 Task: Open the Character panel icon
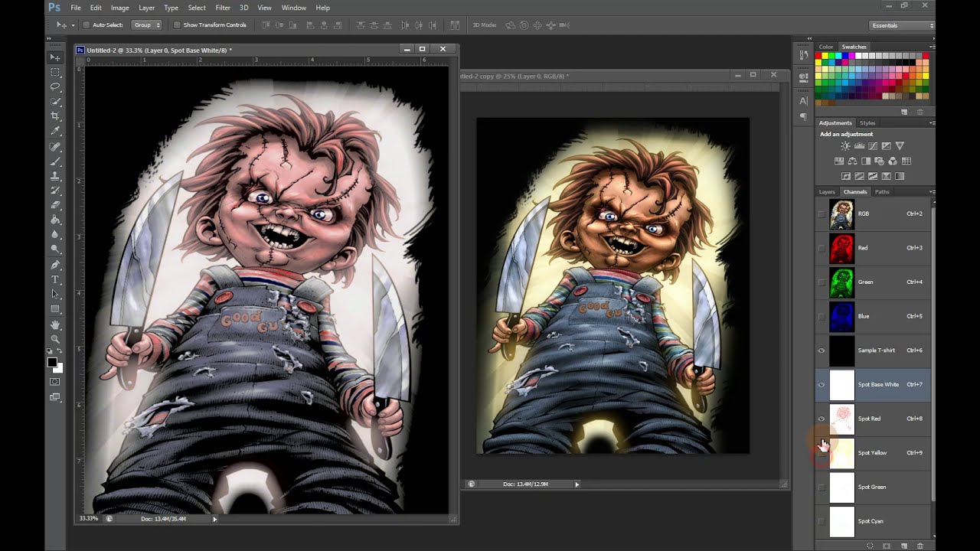coord(803,100)
